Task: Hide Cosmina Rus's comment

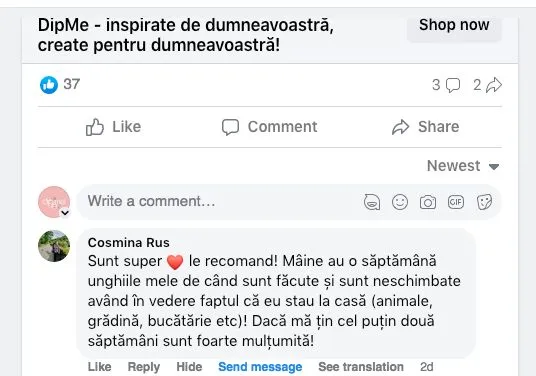Action: (x=189, y=367)
